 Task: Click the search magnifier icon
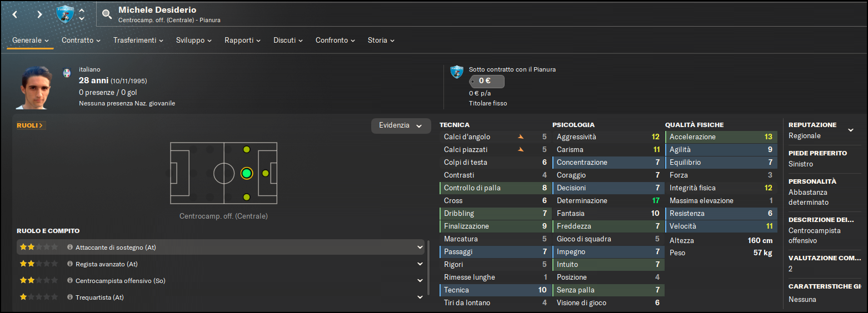(x=107, y=14)
